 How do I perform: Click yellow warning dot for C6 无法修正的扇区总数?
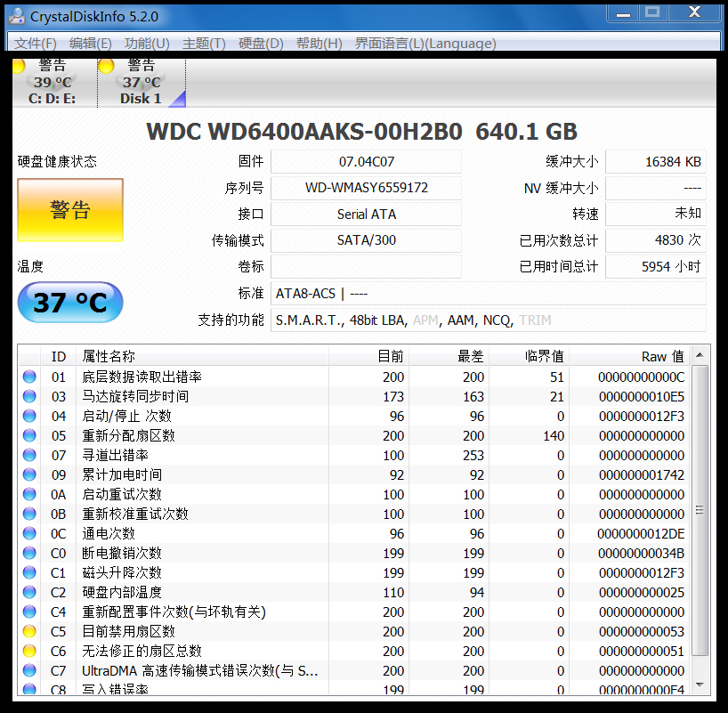click(x=29, y=651)
